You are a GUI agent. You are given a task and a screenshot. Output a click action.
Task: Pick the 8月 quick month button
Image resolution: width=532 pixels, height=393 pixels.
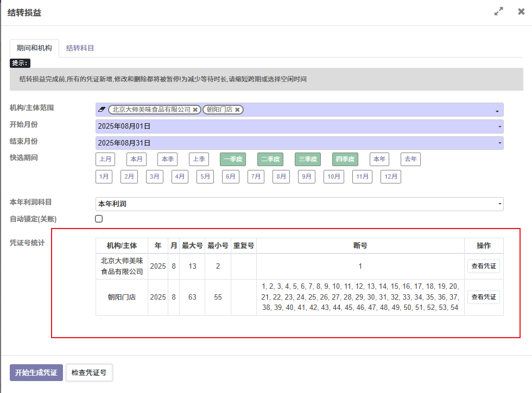[x=281, y=177]
